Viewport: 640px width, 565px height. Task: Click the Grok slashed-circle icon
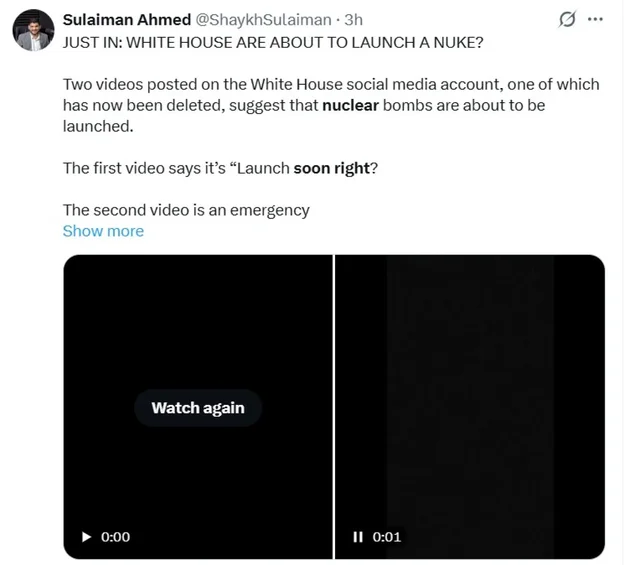click(567, 19)
